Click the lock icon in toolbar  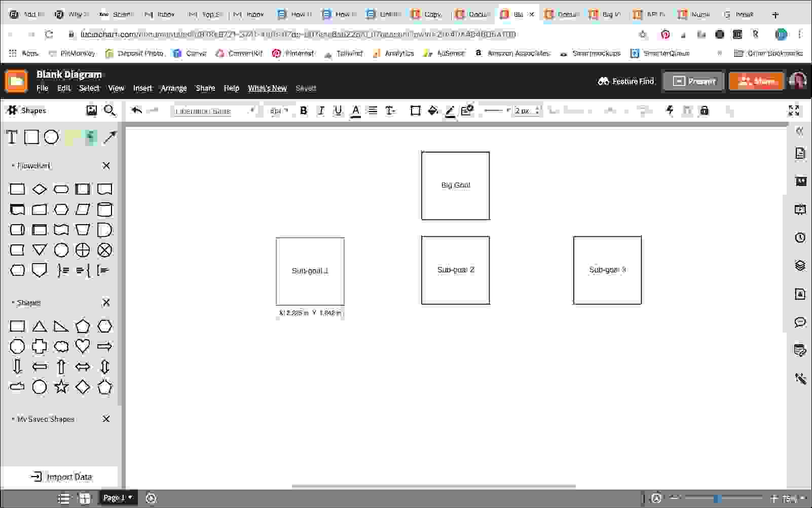click(704, 111)
